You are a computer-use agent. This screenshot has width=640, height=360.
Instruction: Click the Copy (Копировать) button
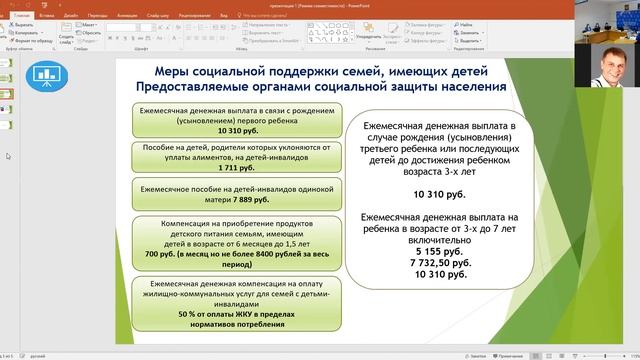(27, 33)
